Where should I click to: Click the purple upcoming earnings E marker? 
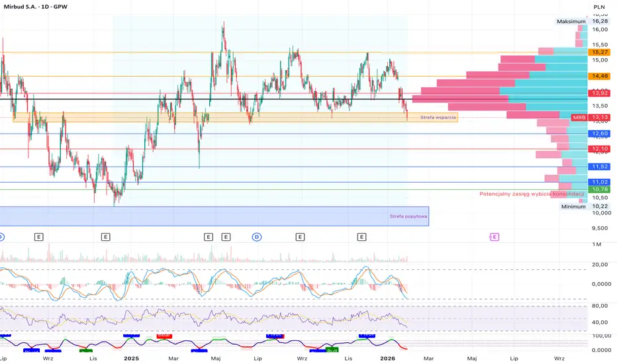pyautogui.click(x=495, y=237)
